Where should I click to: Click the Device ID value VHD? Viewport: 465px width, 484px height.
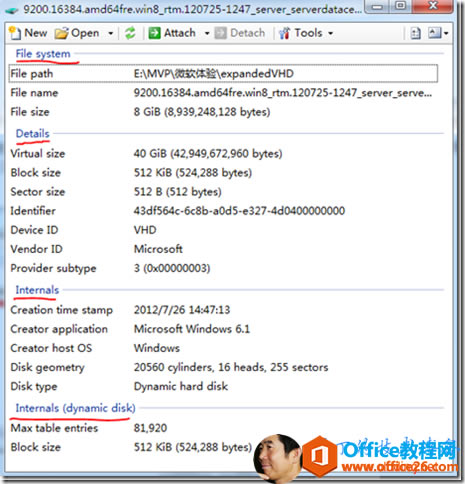pos(145,230)
